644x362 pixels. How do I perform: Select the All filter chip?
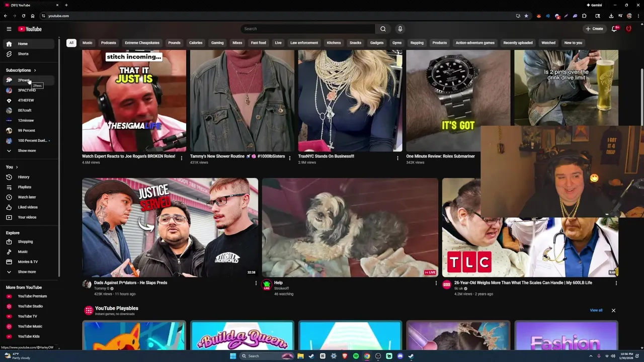coord(71,43)
